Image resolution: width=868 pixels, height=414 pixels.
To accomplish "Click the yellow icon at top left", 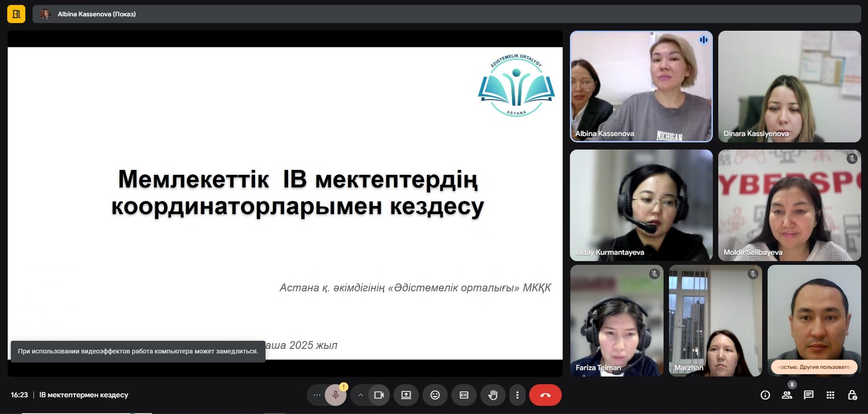I will coord(16,14).
